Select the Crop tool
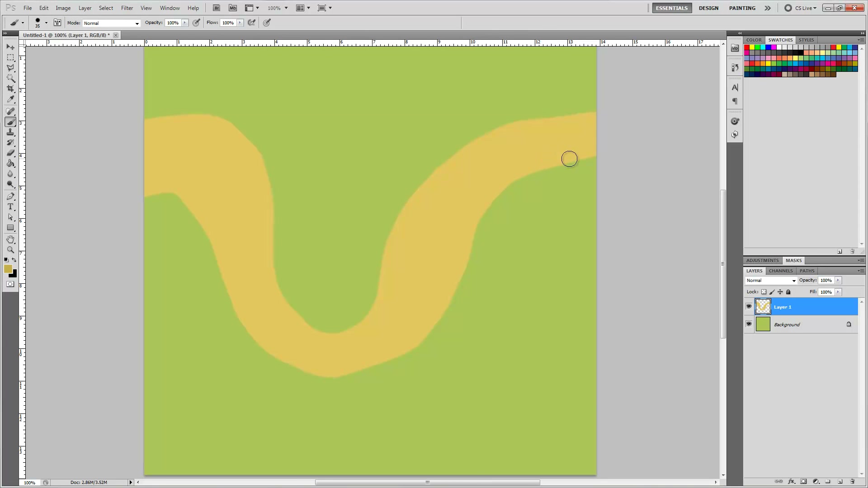Screen dimensions: 868x488 point(10,89)
